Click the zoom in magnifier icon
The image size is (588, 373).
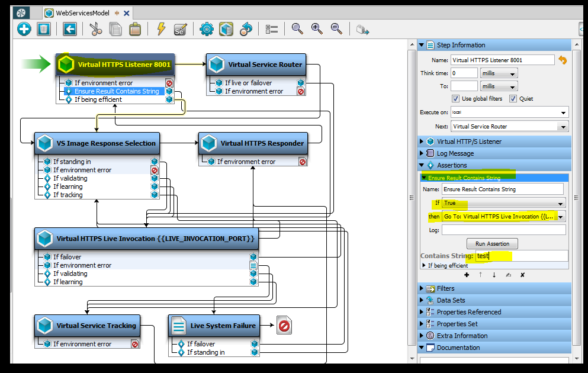[317, 28]
